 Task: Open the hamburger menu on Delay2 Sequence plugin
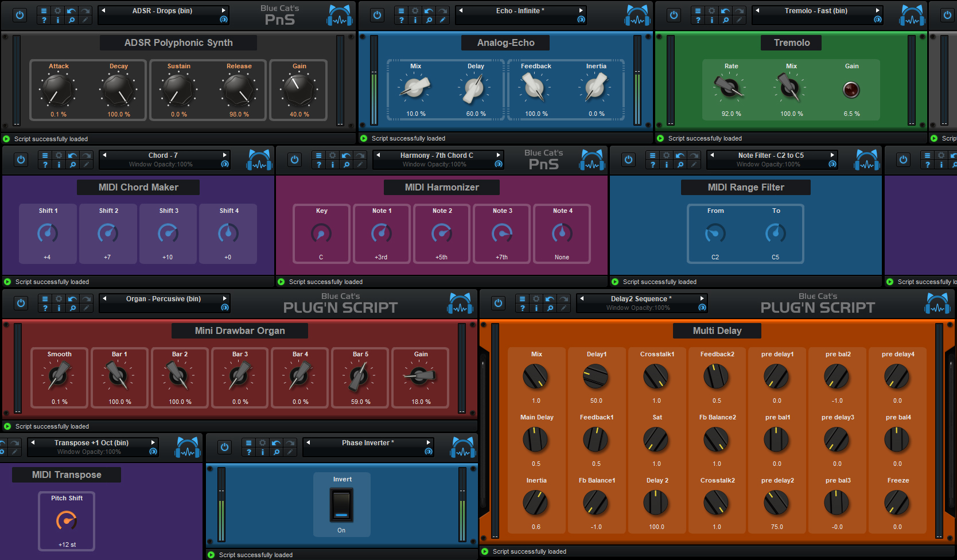click(x=522, y=298)
